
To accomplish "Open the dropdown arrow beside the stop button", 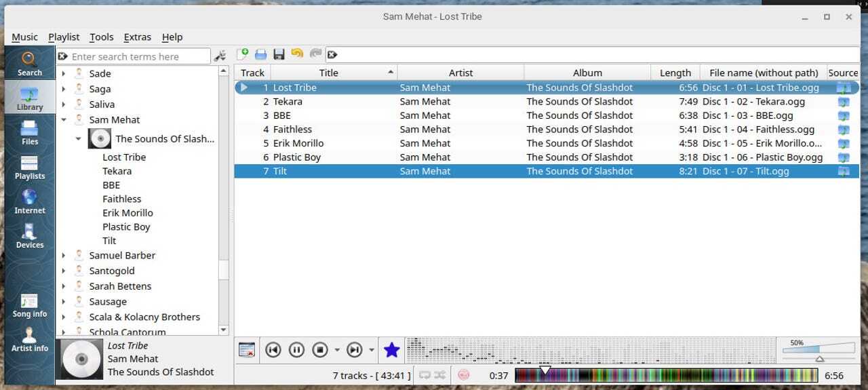I will [337, 350].
